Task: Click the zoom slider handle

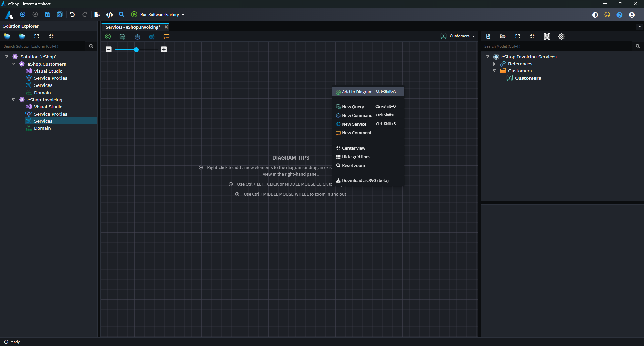Action: [x=136, y=50]
